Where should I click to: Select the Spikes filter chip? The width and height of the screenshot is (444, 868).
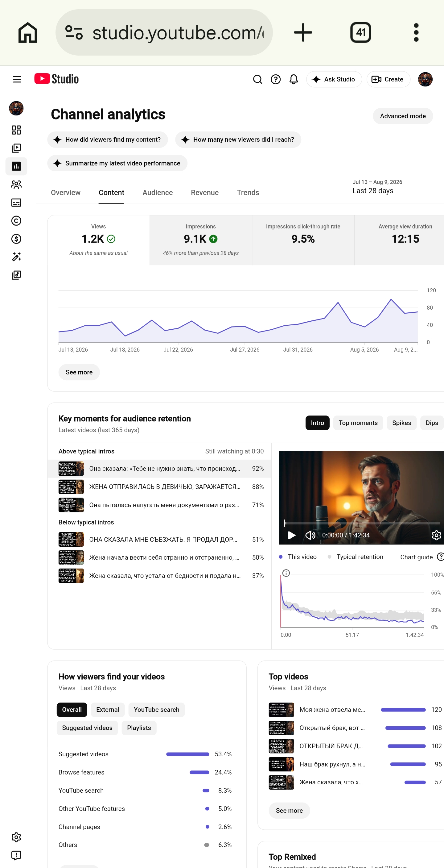401,423
